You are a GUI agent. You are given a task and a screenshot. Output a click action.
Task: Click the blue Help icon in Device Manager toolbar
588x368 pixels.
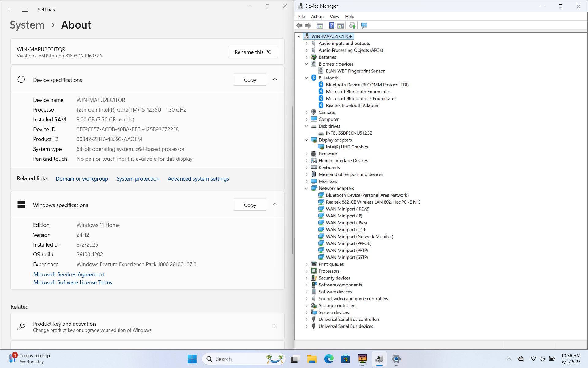[x=331, y=26]
